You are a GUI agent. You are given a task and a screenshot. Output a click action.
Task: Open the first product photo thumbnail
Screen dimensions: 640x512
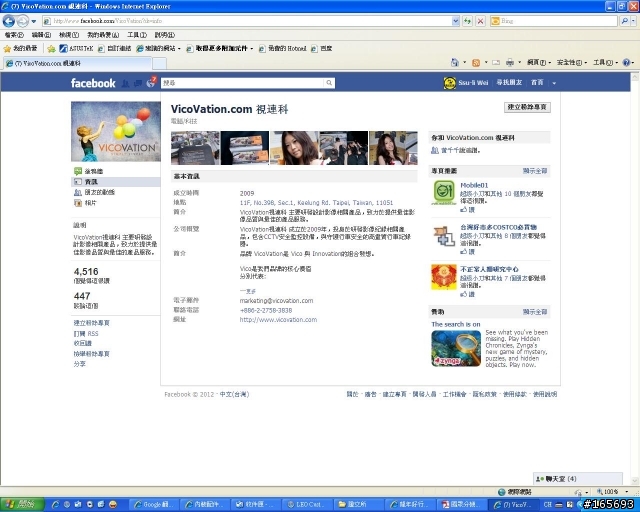(x=195, y=148)
